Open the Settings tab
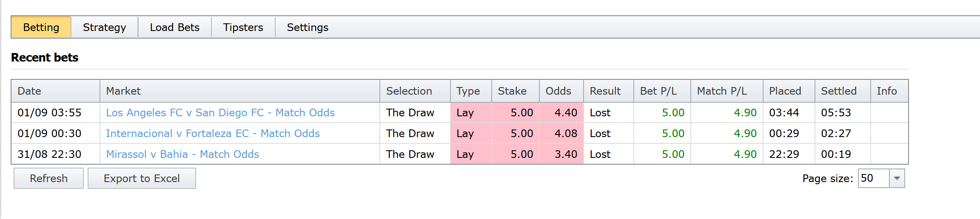The width and height of the screenshot is (980, 219). (308, 28)
